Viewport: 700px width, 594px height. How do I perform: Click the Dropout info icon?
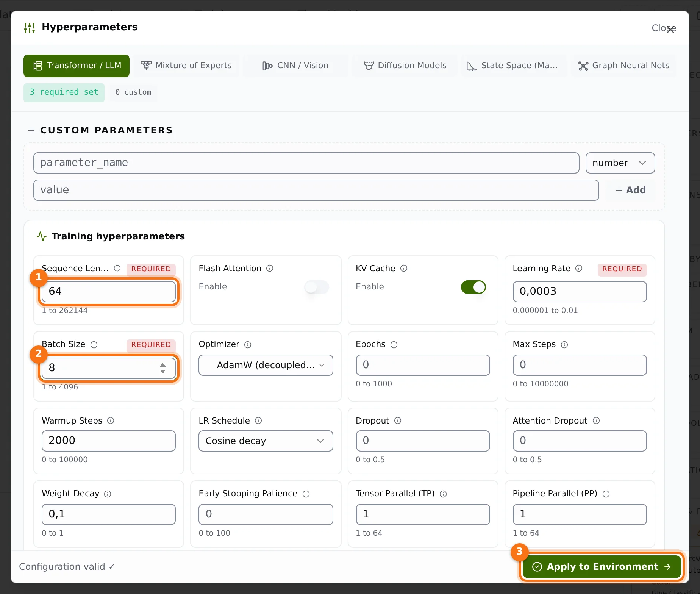click(398, 420)
